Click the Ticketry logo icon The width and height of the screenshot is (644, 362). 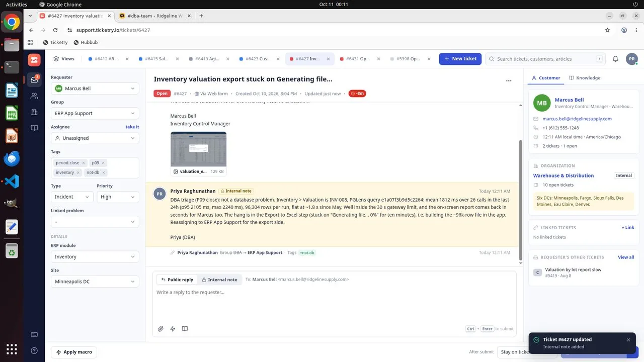[34, 60]
